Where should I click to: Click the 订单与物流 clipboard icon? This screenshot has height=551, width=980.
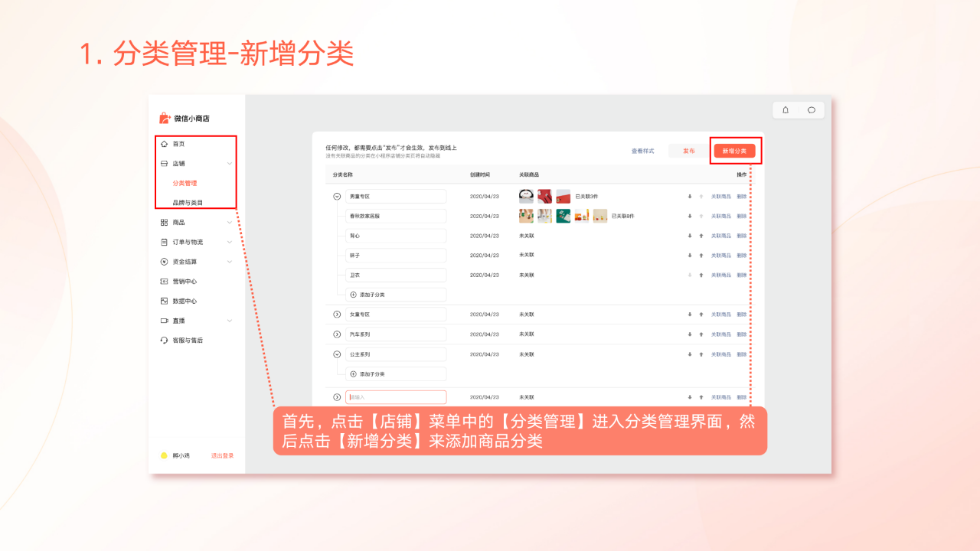coord(164,242)
